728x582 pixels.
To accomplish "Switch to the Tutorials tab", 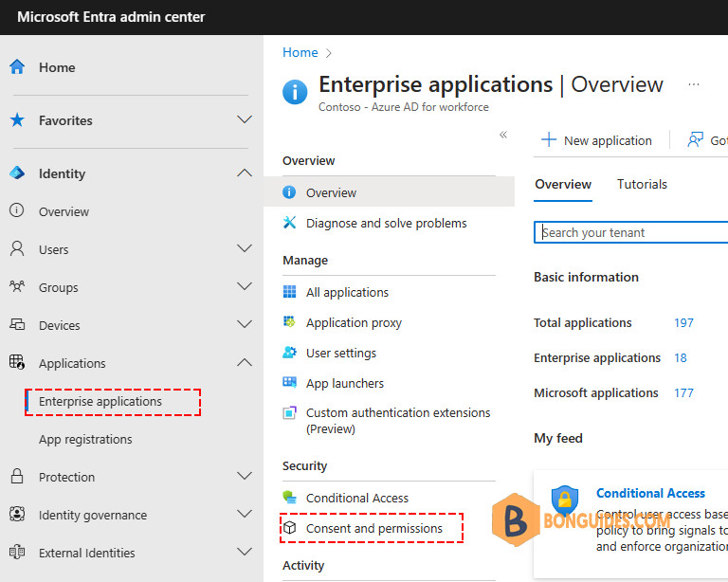I will coord(642,184).
